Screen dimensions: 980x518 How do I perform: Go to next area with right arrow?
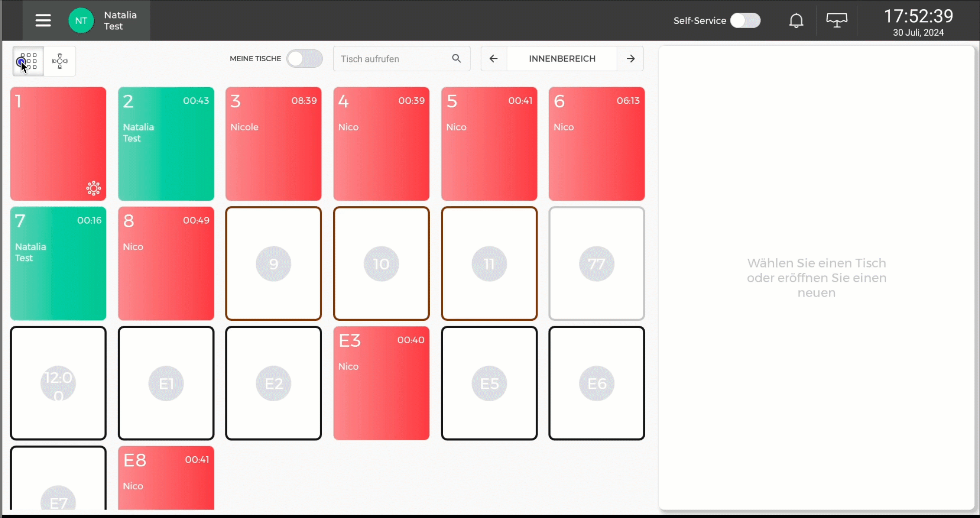tap(630, 59)
